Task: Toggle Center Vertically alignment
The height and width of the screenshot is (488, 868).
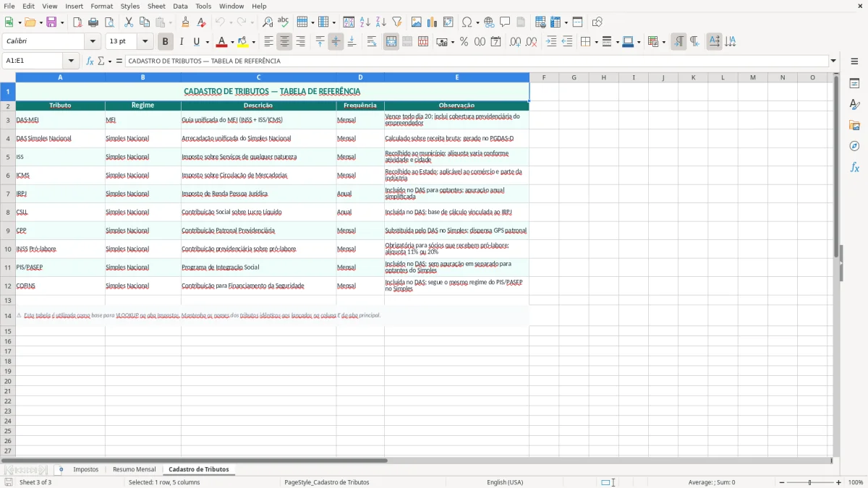Action: click(x=336, y=42)
